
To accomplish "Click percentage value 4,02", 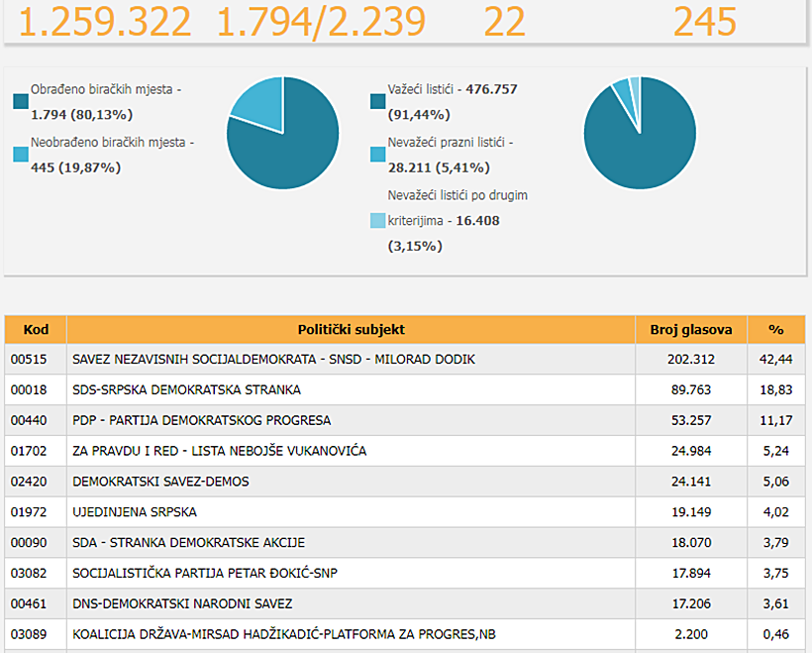I will pyautogui.click(x=776, y=512).
